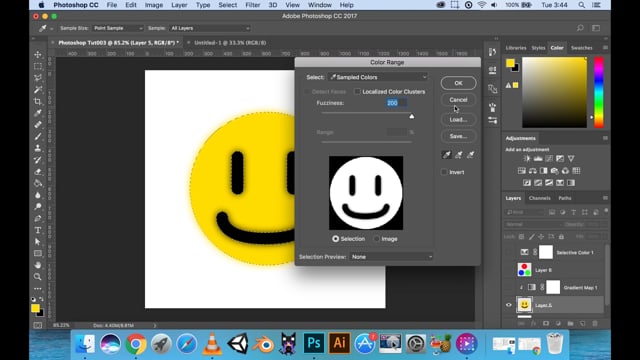This screenshot has height=360, width=640.
Task: Select the Hand tool
Action: point(38,265)
